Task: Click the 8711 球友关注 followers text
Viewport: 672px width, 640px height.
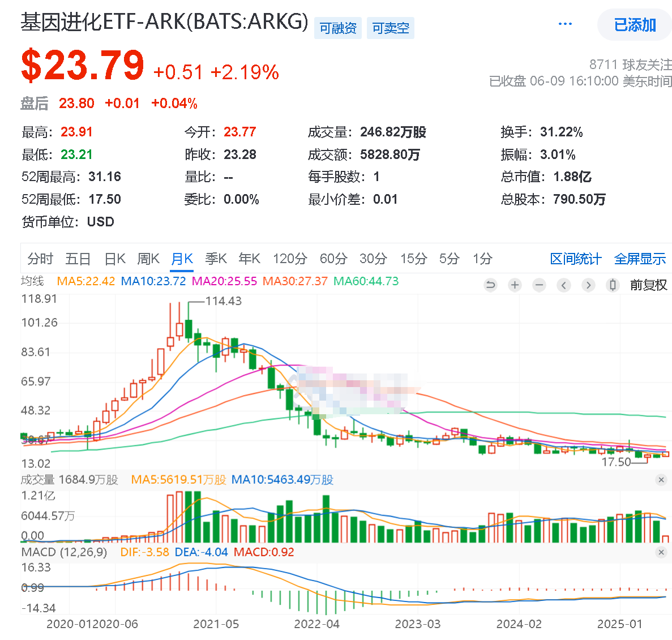Action: [631, 65]
